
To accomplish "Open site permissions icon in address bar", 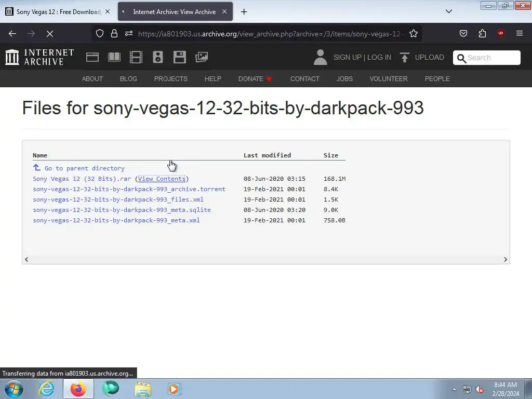I will pos(129,33).
